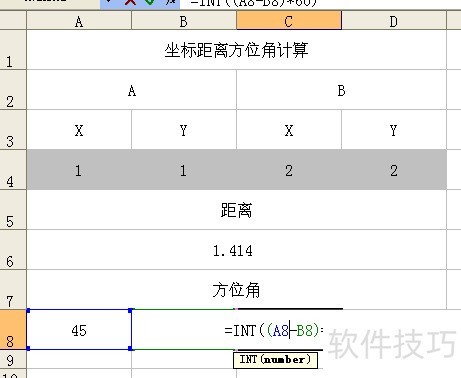The image size is (461, 378).
Task: Click merged cell labeled B in row 2
Action: point(342,90)
